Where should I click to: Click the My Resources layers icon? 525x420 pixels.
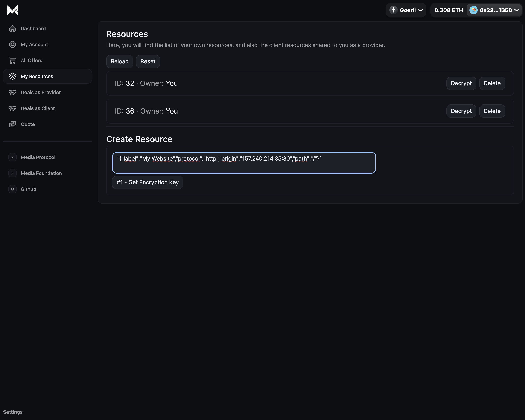12,77
